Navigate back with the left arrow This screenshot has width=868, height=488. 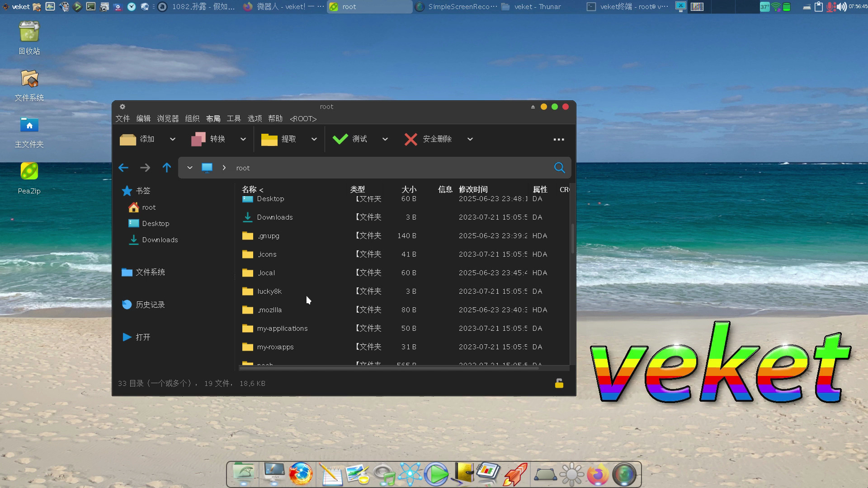[123, 168]
